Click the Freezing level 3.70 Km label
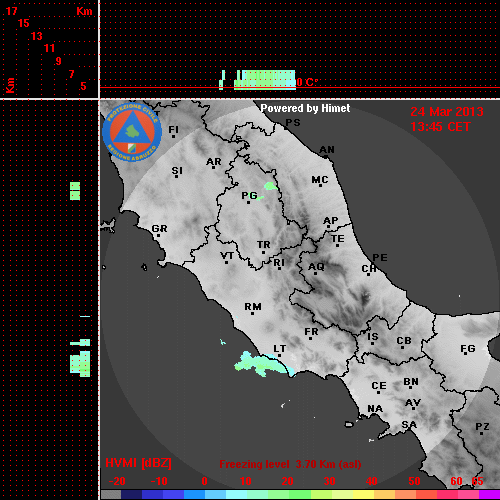This screenshot has height=500, width=500. tap(290, 464)
